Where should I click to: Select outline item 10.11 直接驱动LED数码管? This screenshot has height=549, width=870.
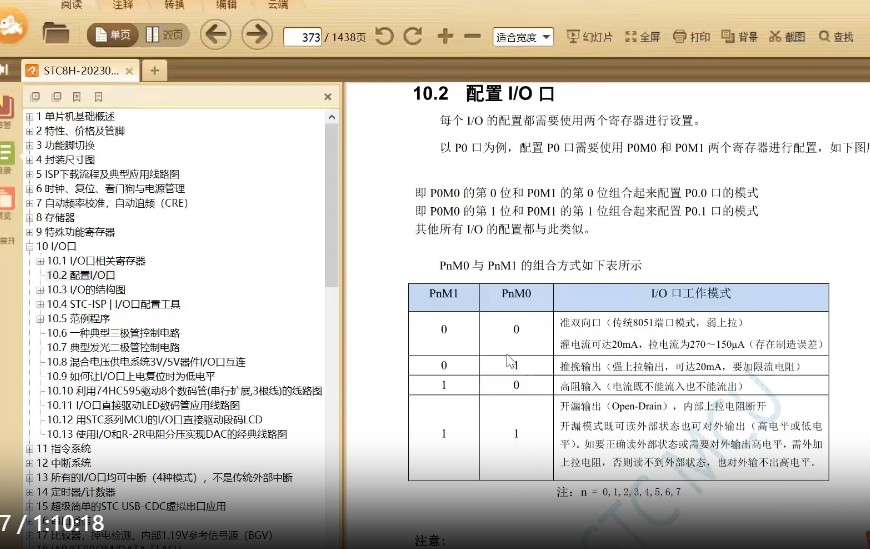143,405
